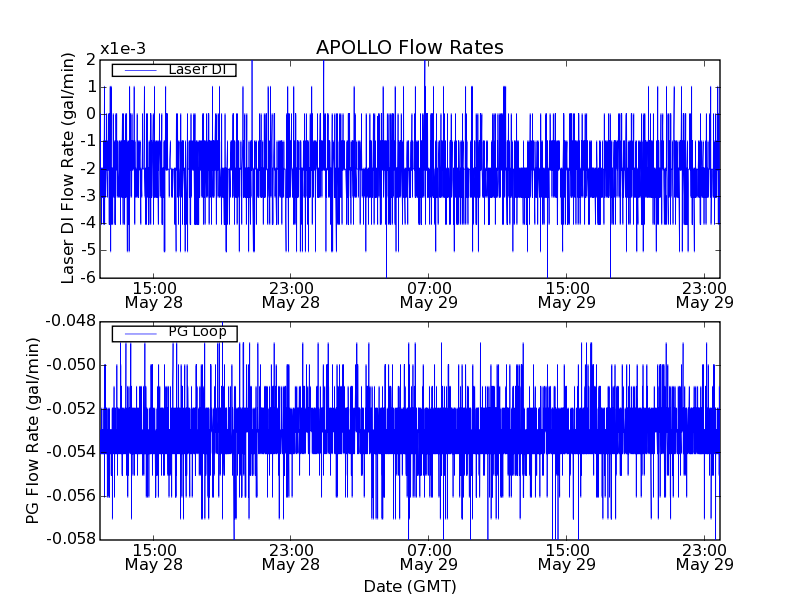
Task: Pick 23:00 May 29 tick below bottom chart
Action: (704, 557)
